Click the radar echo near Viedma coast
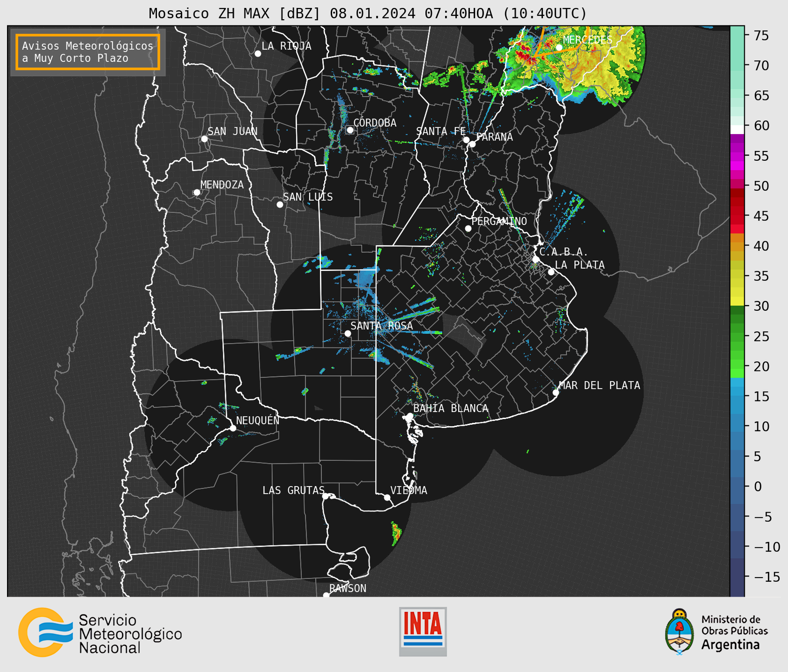Viewport: 788px width, 672px height. [x=396, y=533]
